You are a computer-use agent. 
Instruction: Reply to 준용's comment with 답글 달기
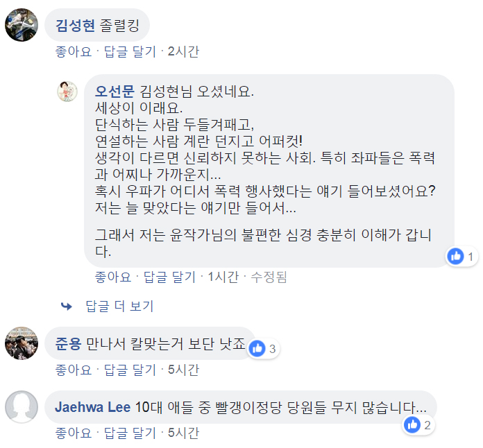tap(130, 370)
